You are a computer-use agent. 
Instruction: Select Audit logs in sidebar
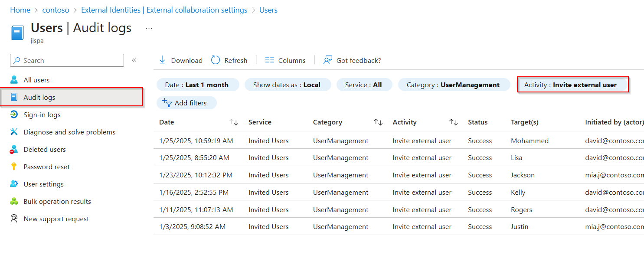point(39,97)
